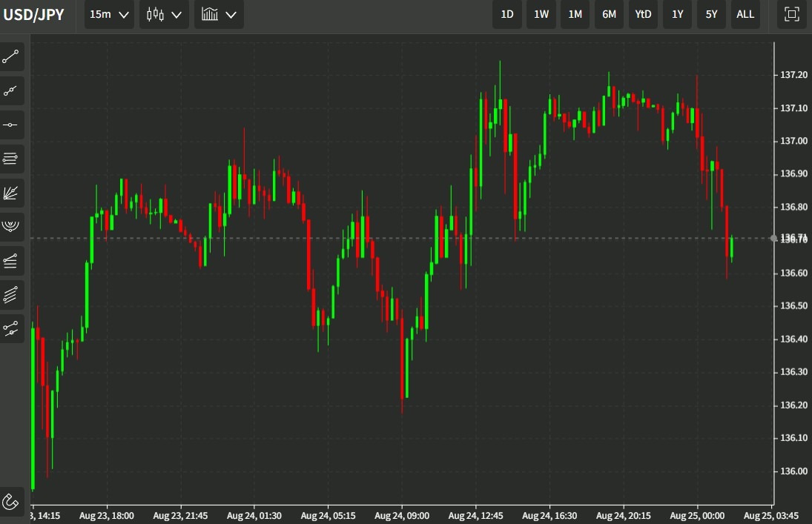Show the ALL range
Screen dimensions: 812x524
pos(745,14)
